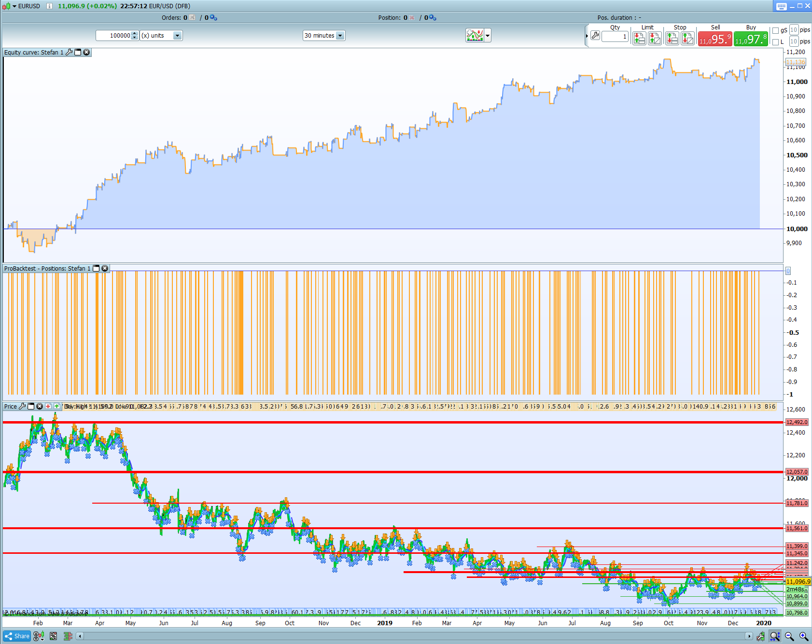Maximize the ProBacktest Positions panel

96,268
